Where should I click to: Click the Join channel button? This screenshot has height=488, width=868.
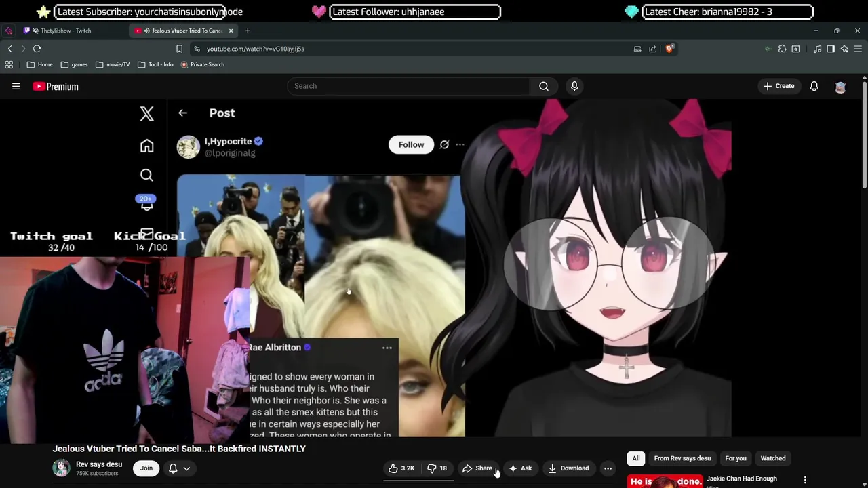[x=146, y=468]
